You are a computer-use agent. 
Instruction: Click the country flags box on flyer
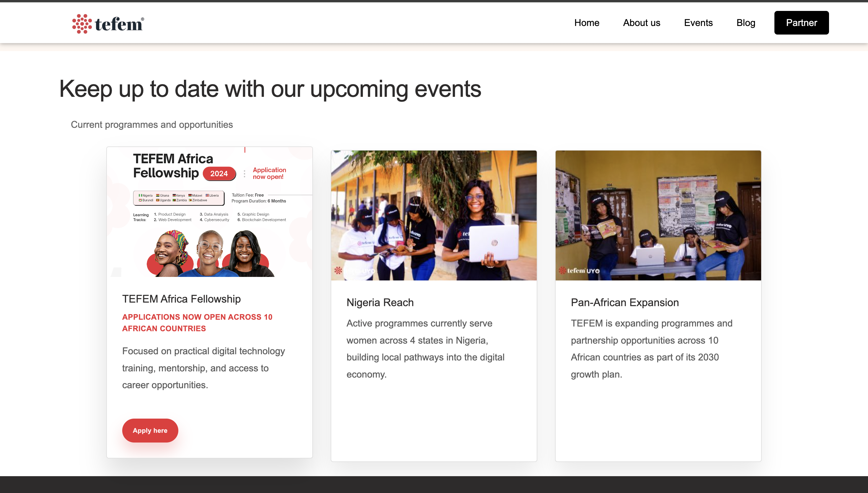click(x=179, y=198)
